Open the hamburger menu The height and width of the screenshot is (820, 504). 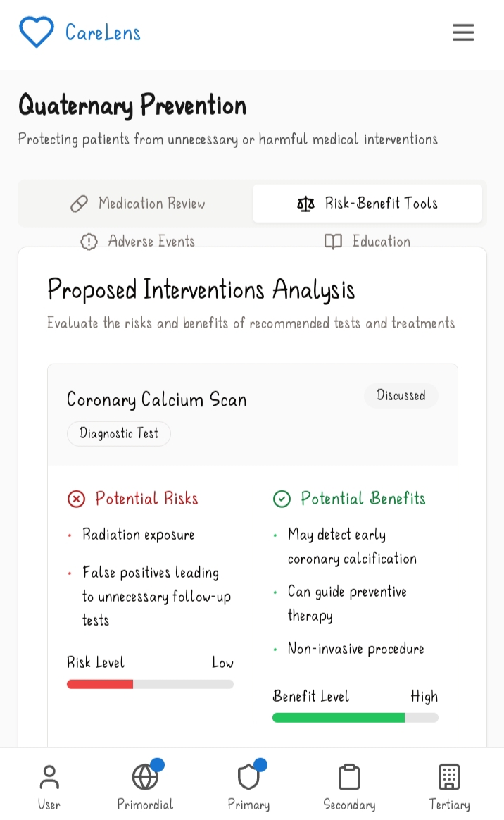click(463, 32)
